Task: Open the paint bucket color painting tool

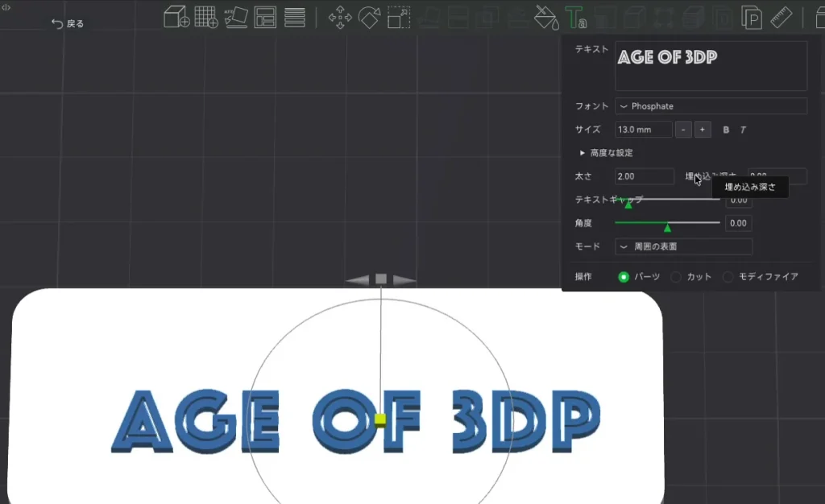Action: [546, 18]
